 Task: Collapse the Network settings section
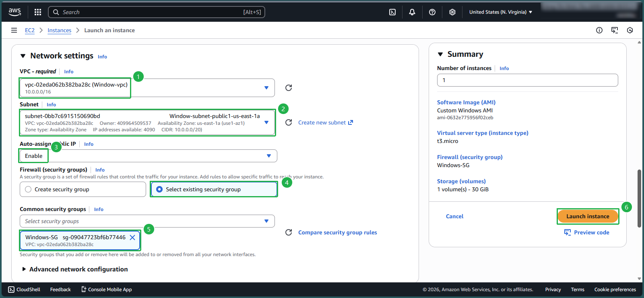coord(23,56)
